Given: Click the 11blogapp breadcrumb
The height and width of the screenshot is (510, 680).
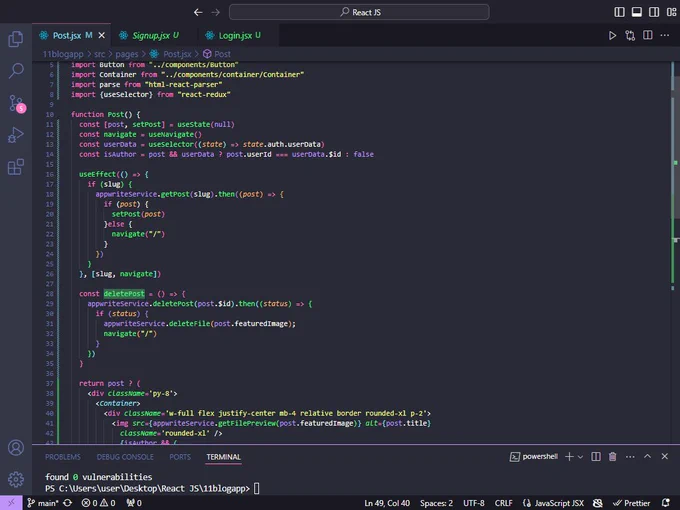Looking at the screenshot, I should 63,54.
